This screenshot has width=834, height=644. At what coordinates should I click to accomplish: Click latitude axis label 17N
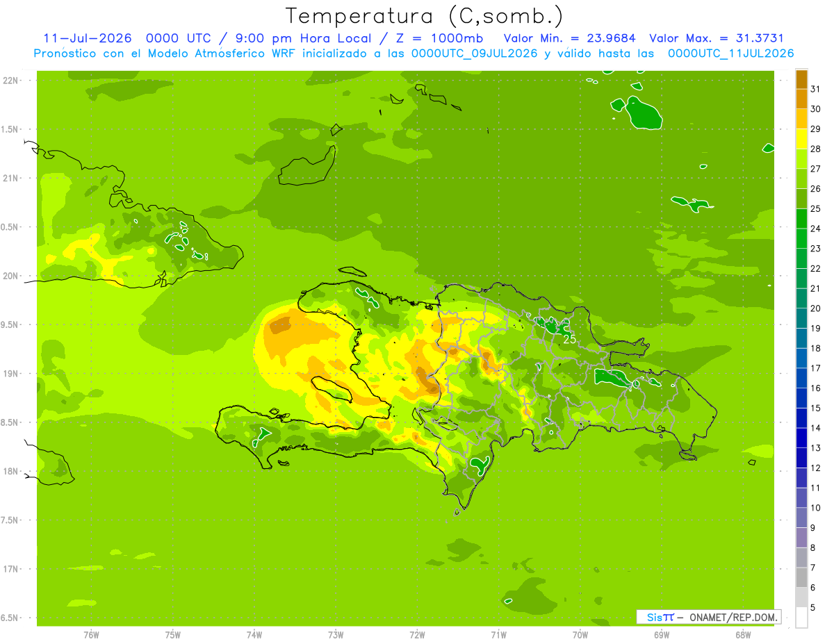[x=11, y=570]
